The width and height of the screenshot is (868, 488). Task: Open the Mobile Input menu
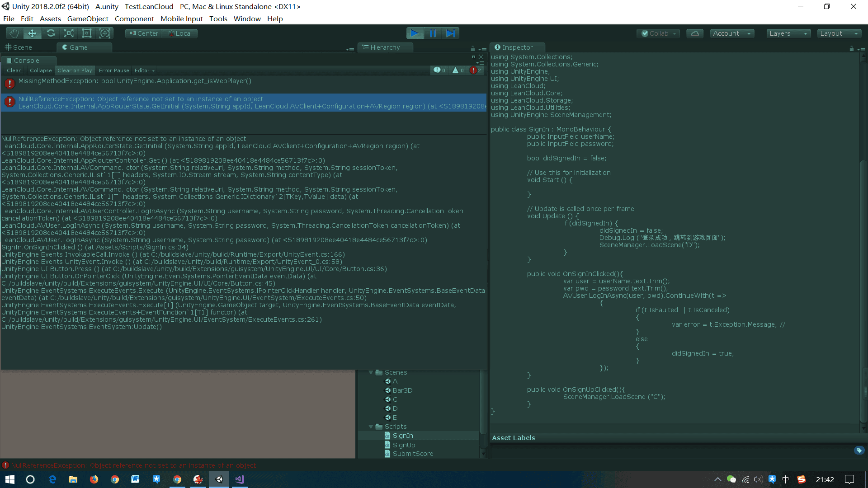coord(182,19)
